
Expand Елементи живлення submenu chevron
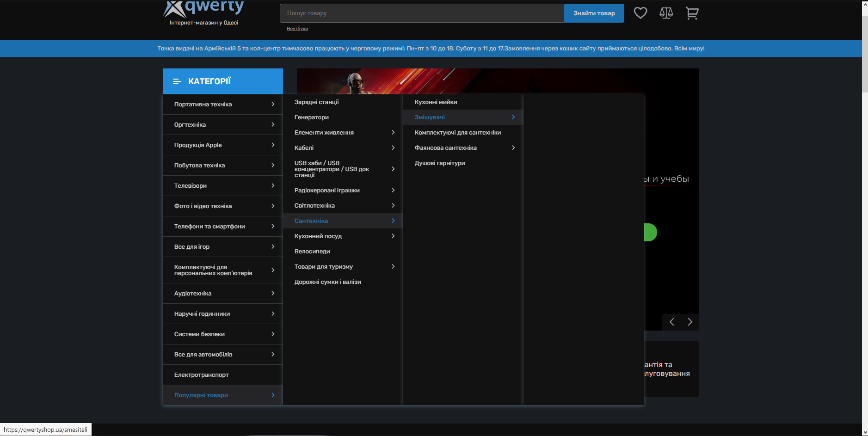(x=393, y=133)
